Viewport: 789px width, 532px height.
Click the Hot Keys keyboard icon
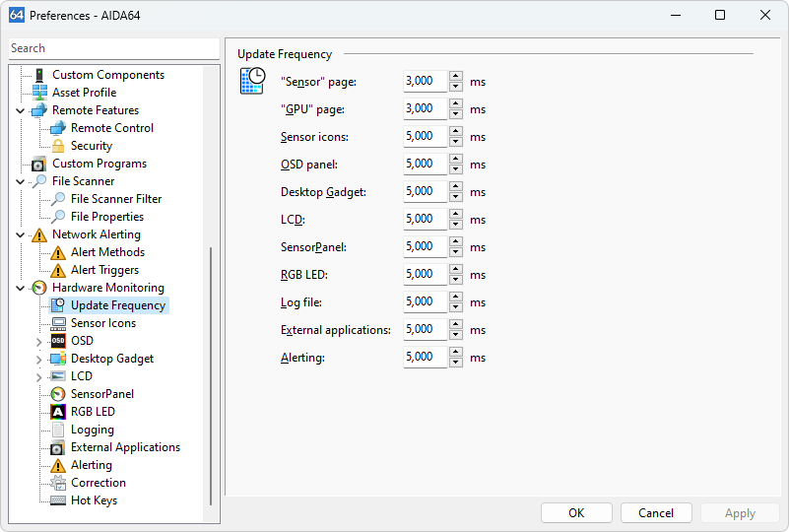click(x=58, y=500)
